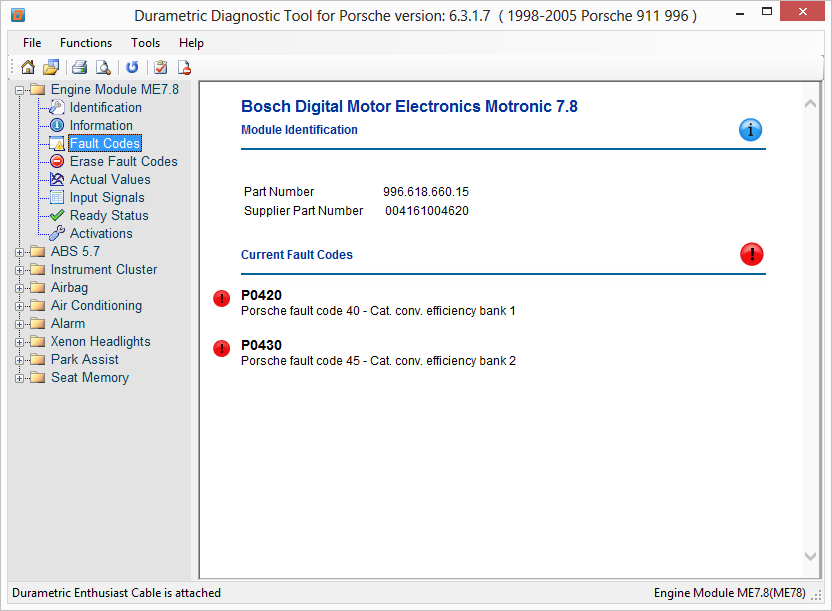This screenshot has height=611, width=832.
Task: Click the Ready Status green checkmark icon
Action: 57,215
